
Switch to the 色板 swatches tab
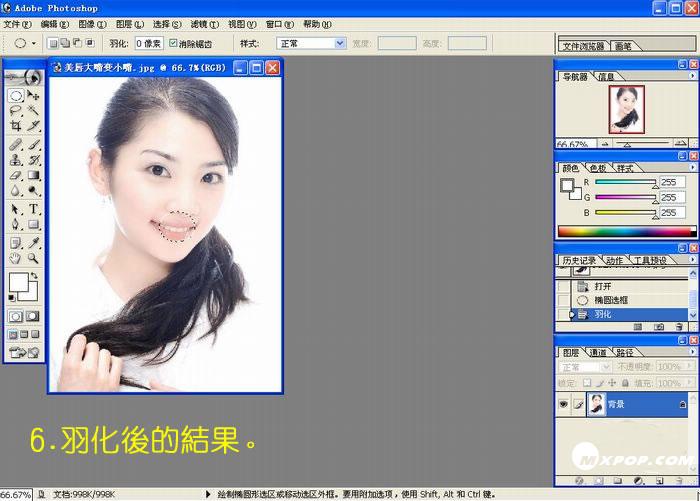pyautogui.click(x=598, y=168)
